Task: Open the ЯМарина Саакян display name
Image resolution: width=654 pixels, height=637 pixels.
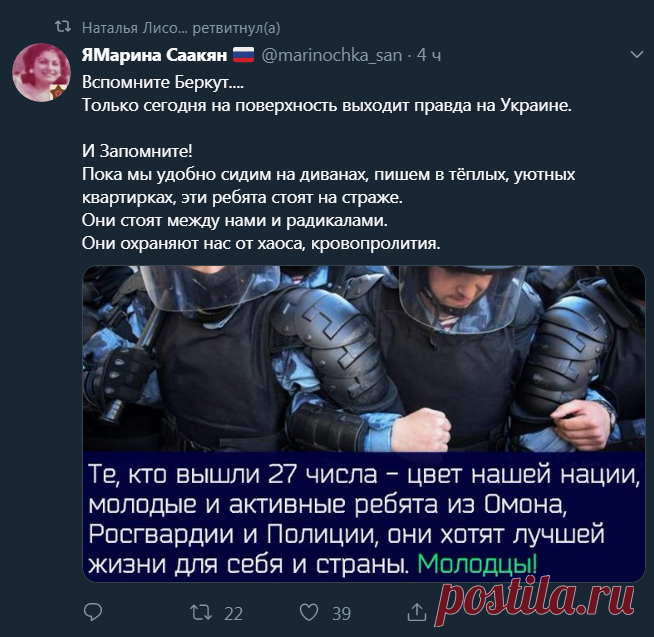Action: pos(154,55)
